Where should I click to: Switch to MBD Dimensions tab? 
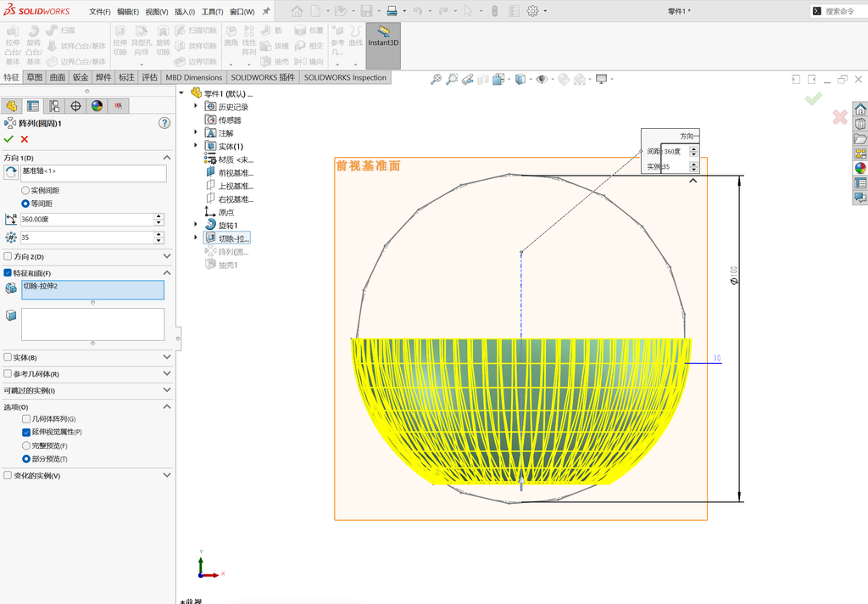(194, 77)
